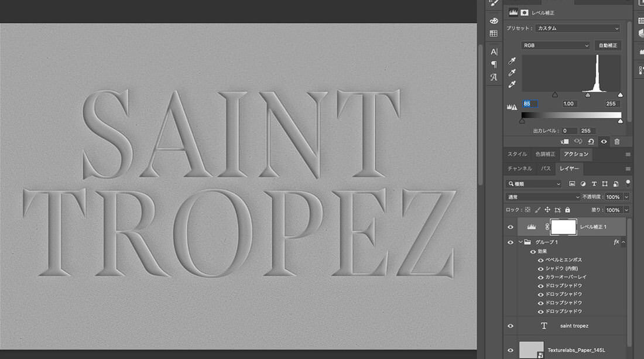This screenshot has width=644, height=359.
Task: Click the mask link chain icon
Action: (x=547, y=227)
